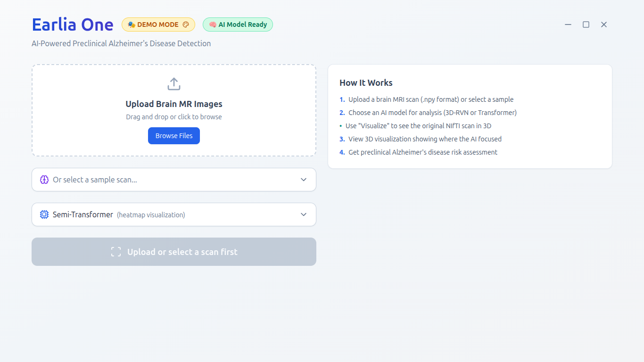Image resolution: width=644 pixels, height=362 pixels.
Task: Click the heatmap visualization label
Action: click(151, 214)
